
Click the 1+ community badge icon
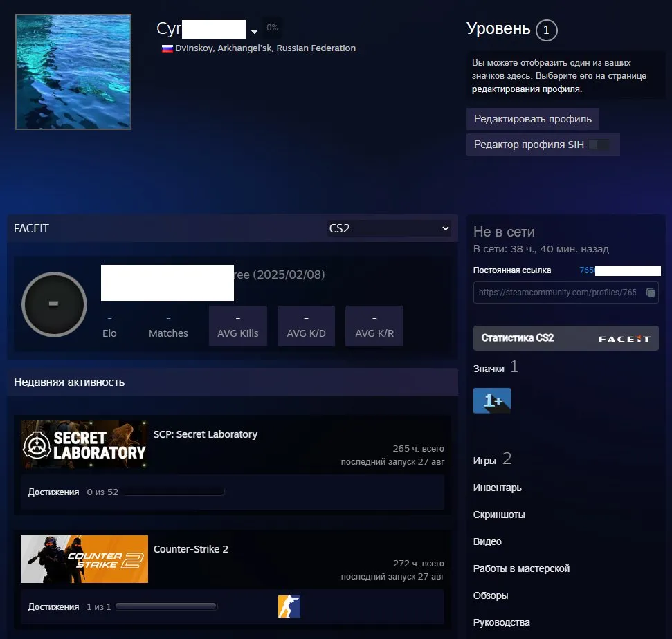click(x=491, y=400)
